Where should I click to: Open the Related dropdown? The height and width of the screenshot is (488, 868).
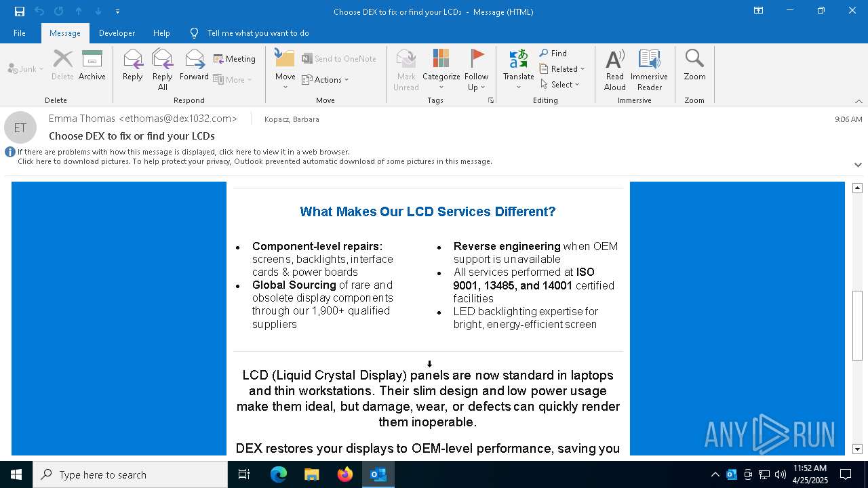tap(562, 68)
